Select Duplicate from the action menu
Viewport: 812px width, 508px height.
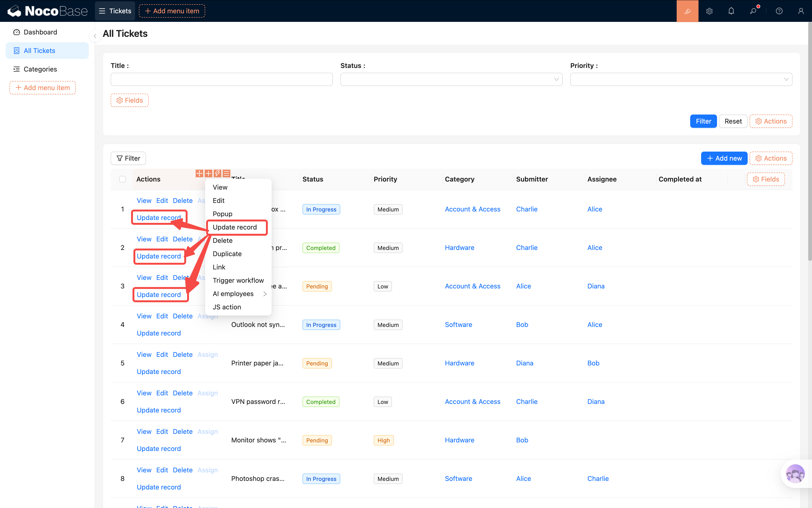coord(227,254)
